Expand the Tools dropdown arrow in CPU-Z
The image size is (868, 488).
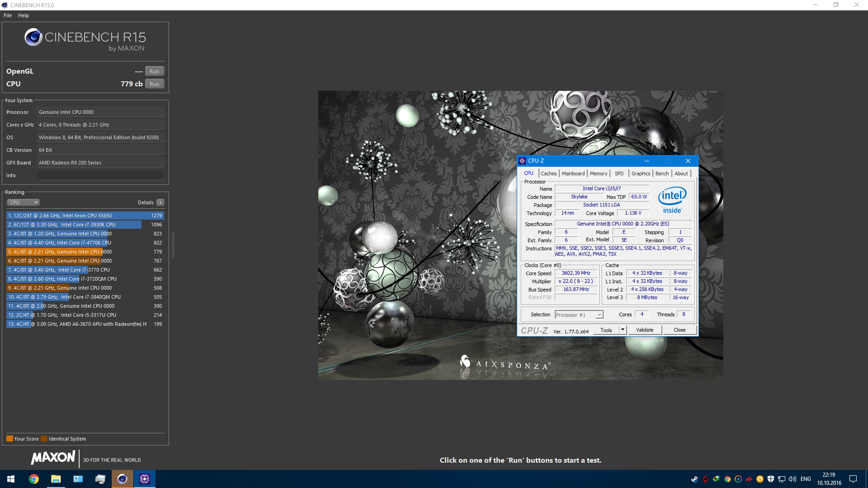[x=623, y=330]
